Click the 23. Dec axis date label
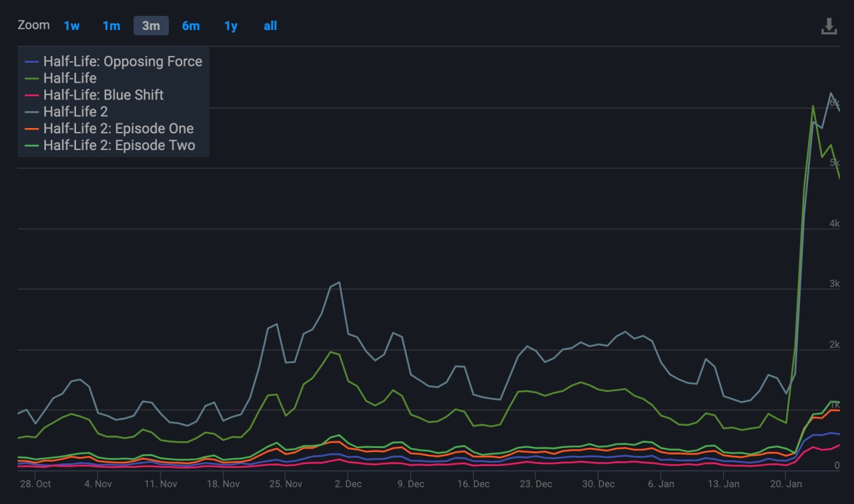Viewport: 854px width, 504px height. [536, 484]
